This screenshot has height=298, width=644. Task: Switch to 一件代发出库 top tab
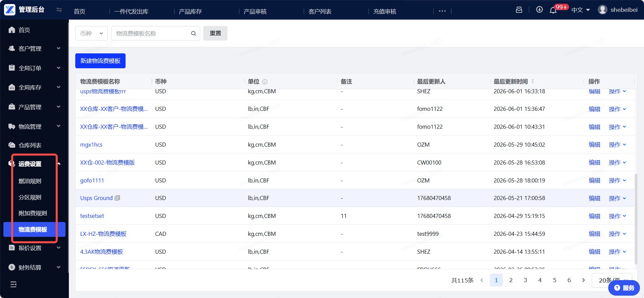click(131, 11)
